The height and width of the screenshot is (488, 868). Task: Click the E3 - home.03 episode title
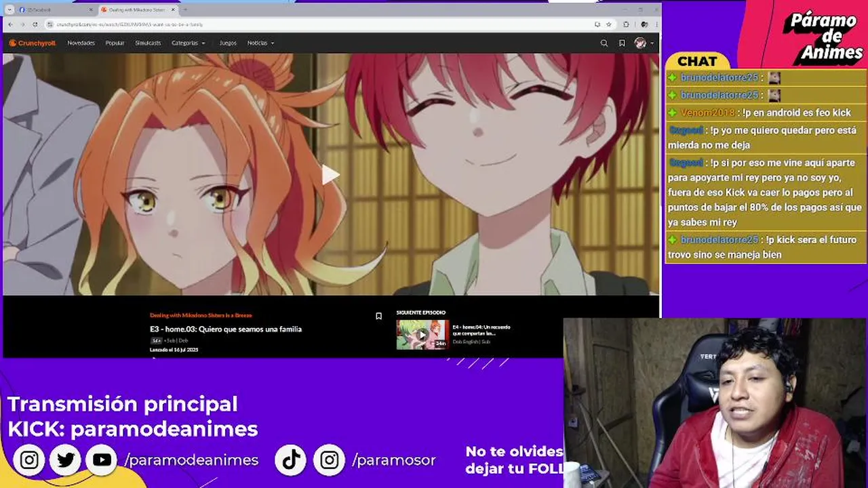226,329
